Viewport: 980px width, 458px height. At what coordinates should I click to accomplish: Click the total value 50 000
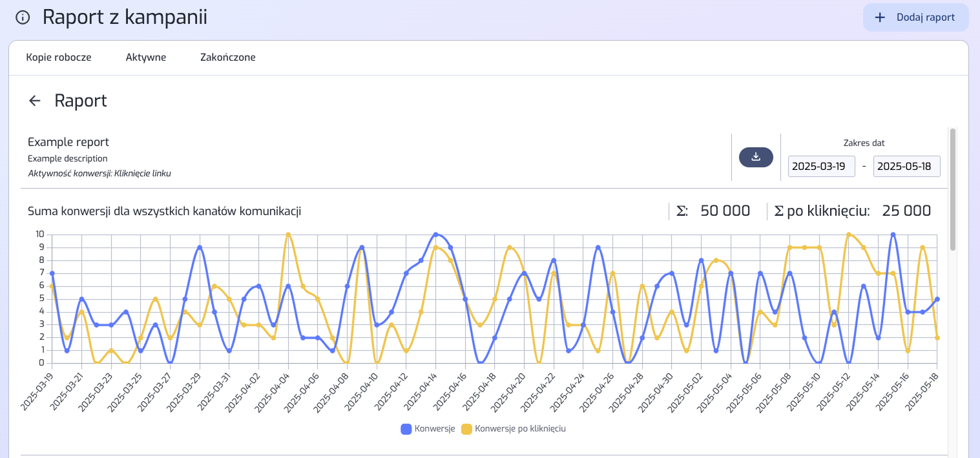(725, 211)
